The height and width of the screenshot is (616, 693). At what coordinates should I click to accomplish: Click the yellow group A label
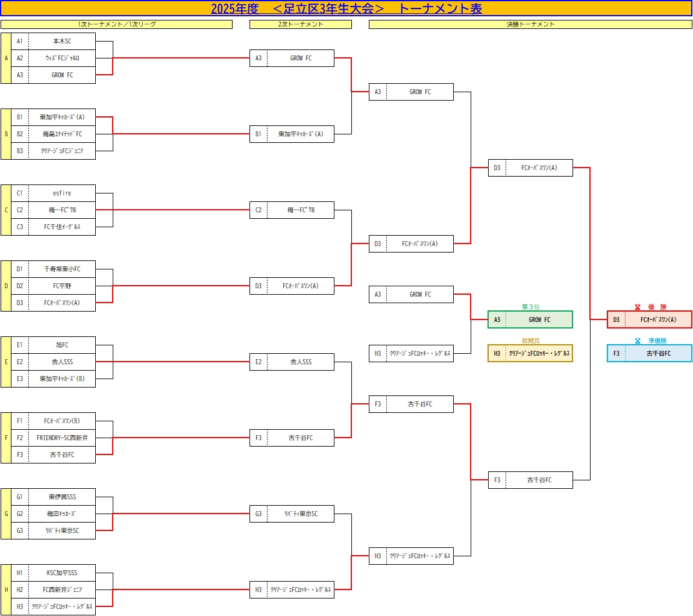tap(6, 58)
